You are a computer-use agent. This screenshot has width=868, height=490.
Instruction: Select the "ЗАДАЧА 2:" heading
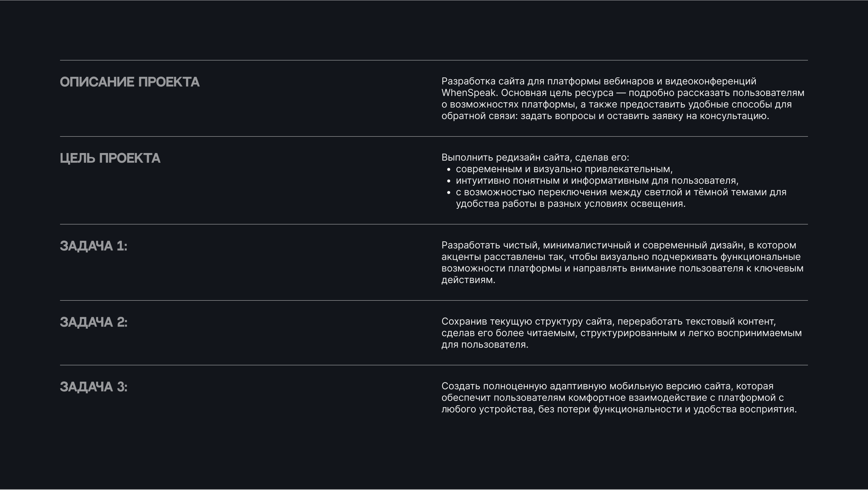pyautogui.click(x=94, y=322)
